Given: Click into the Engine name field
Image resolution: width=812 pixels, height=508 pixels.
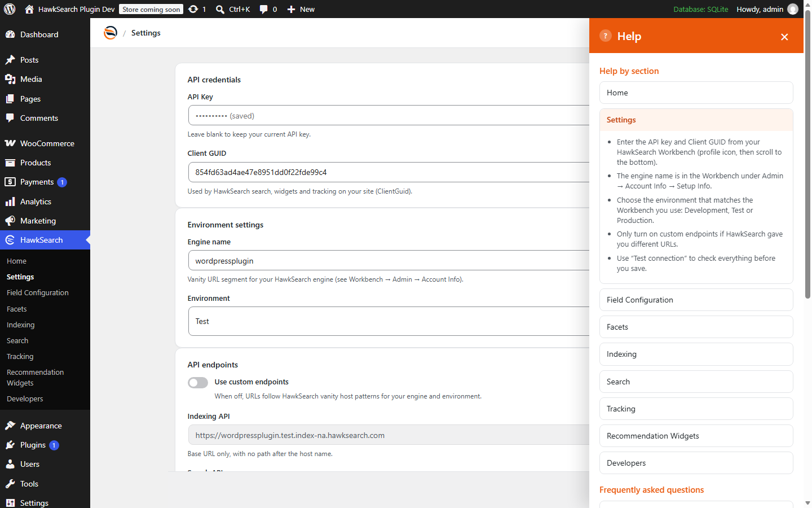Looking at the screenshot, I should pyautogui.click(x=389, y=261).
